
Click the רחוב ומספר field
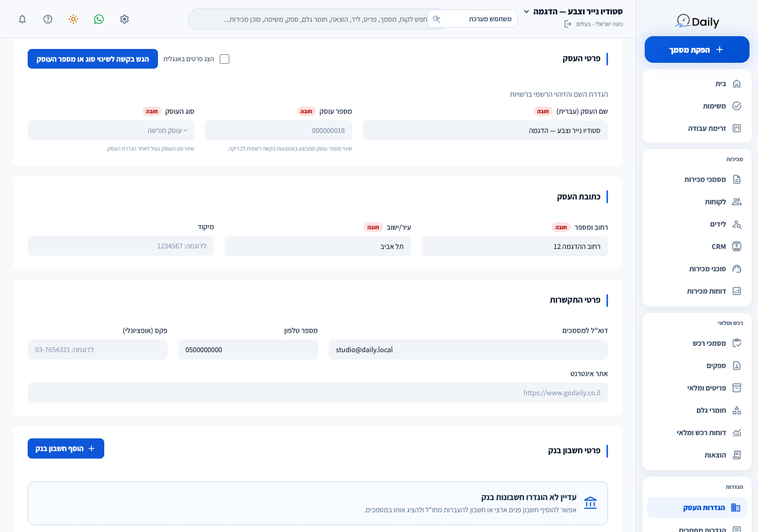click(x=515, y=246)
